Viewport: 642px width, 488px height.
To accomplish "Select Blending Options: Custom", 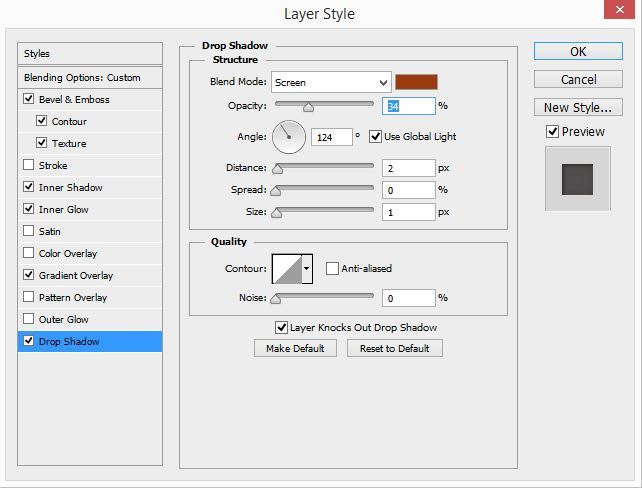I will click(90, 77).
